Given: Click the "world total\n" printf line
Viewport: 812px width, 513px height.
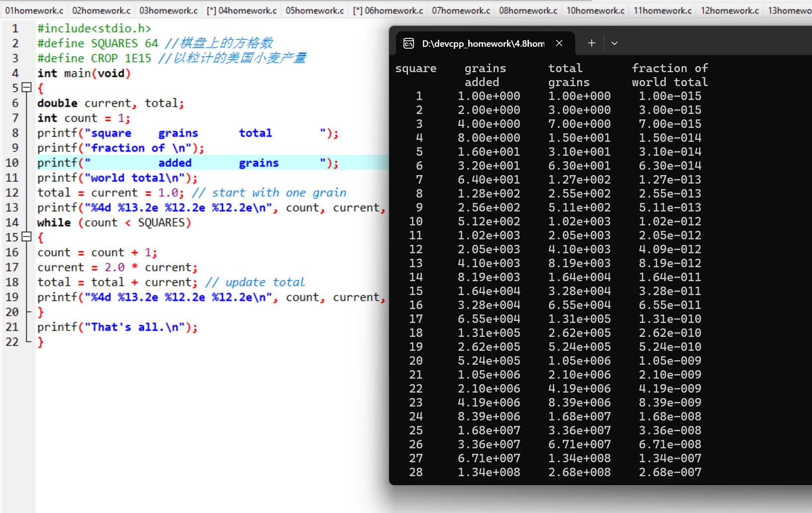Looking at the screenshot, I should pyautogui.click(x=117, y=178).
